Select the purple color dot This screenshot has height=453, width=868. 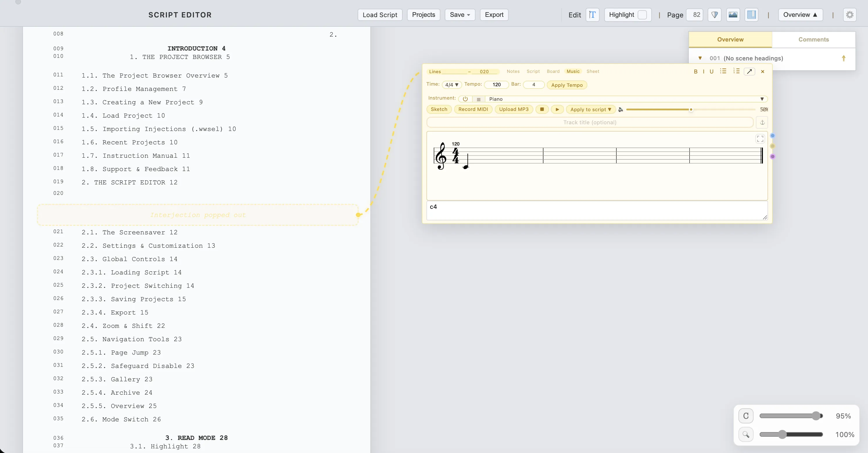pos(772,157)
